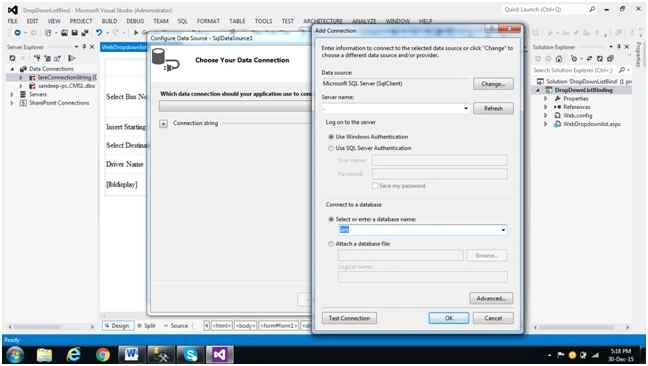The height and width of the screenshot is (366, 648).
Task: Click the Solution Explorer search magnifier icon
Action: [x=622, y=70]
